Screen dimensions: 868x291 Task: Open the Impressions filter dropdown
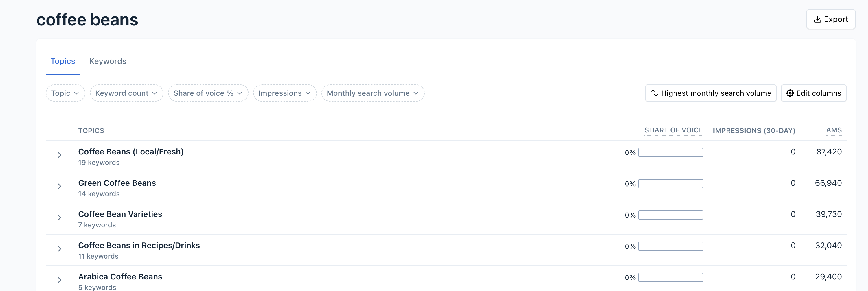284,93
